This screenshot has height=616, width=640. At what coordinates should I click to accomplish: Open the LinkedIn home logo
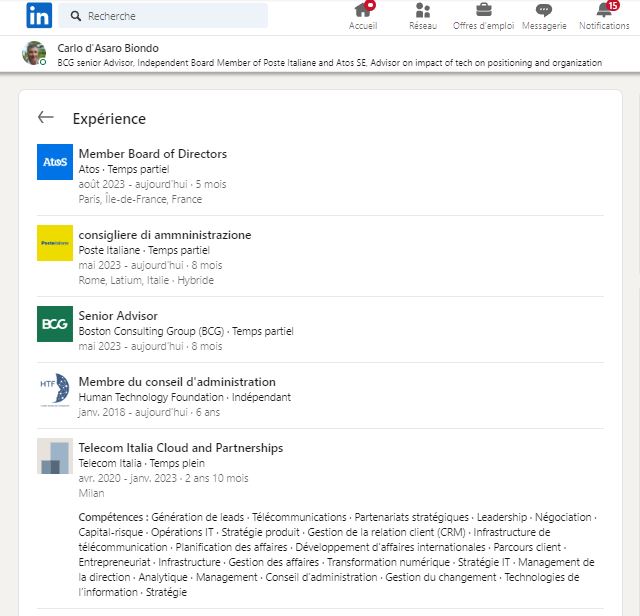click(x=39, y=16)
